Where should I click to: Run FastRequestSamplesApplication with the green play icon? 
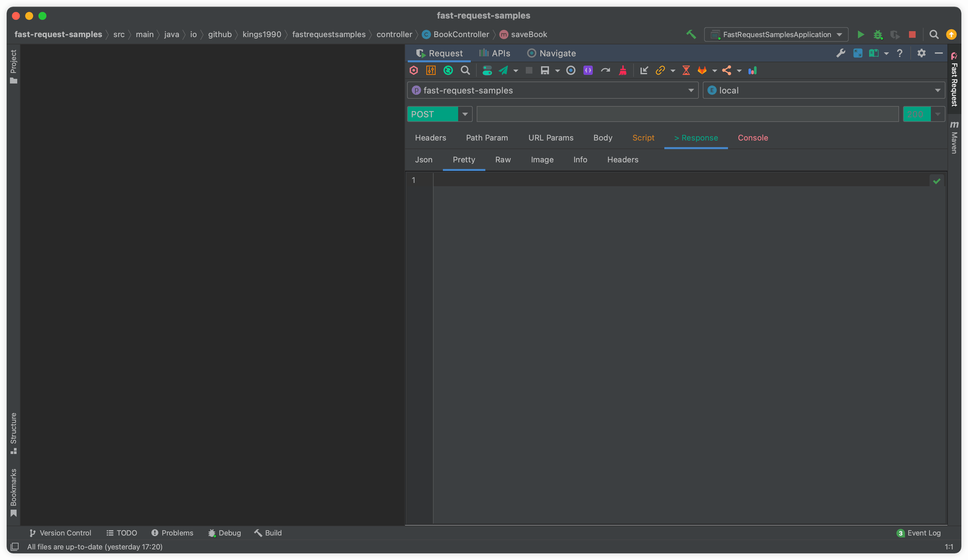click(x=861, y=34)
